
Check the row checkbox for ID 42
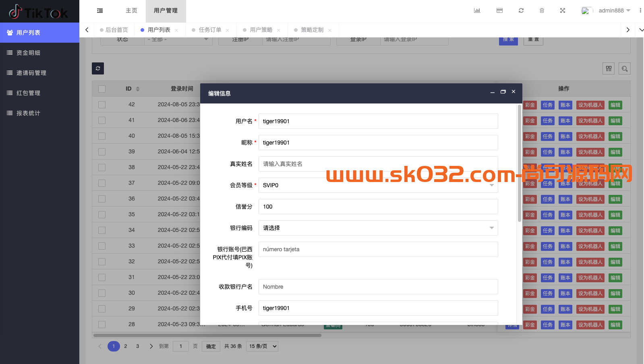coord(102,105)
